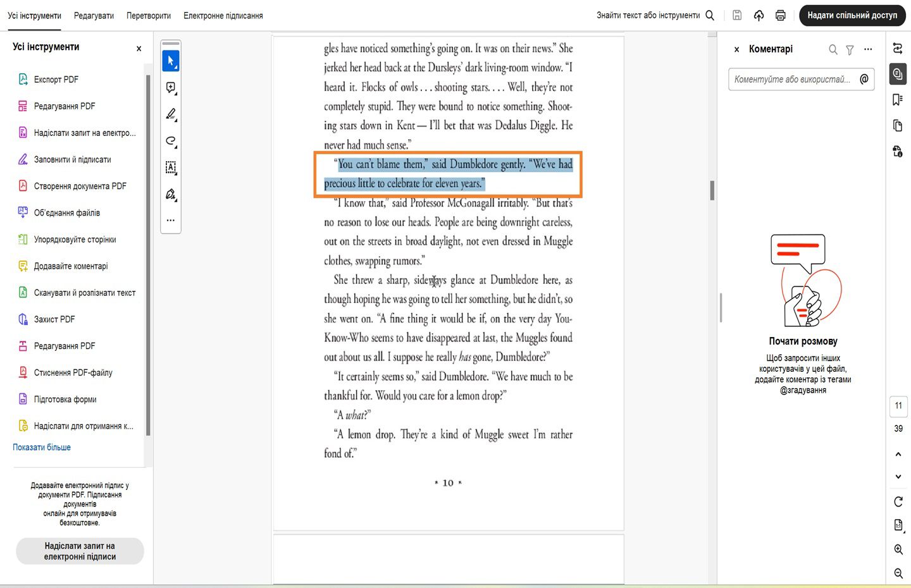Screen dimensions: 911x588
Task: Open the document protection icon in right rail
Action: pos(898,152)
